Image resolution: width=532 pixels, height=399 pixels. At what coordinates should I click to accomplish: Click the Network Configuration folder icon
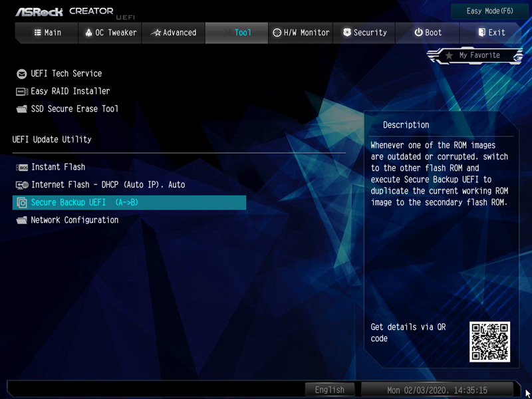coord(22,220)
